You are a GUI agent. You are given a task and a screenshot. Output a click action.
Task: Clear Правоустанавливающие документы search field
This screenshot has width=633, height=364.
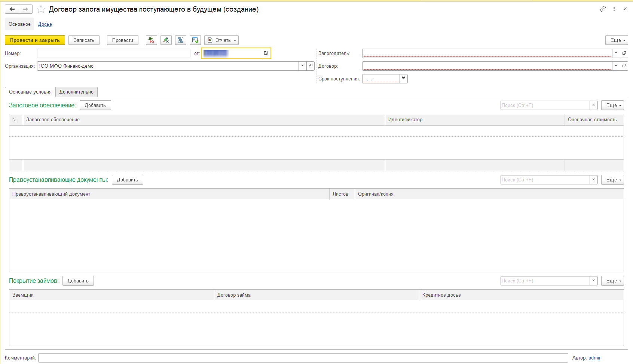click(x=593, y=180)
